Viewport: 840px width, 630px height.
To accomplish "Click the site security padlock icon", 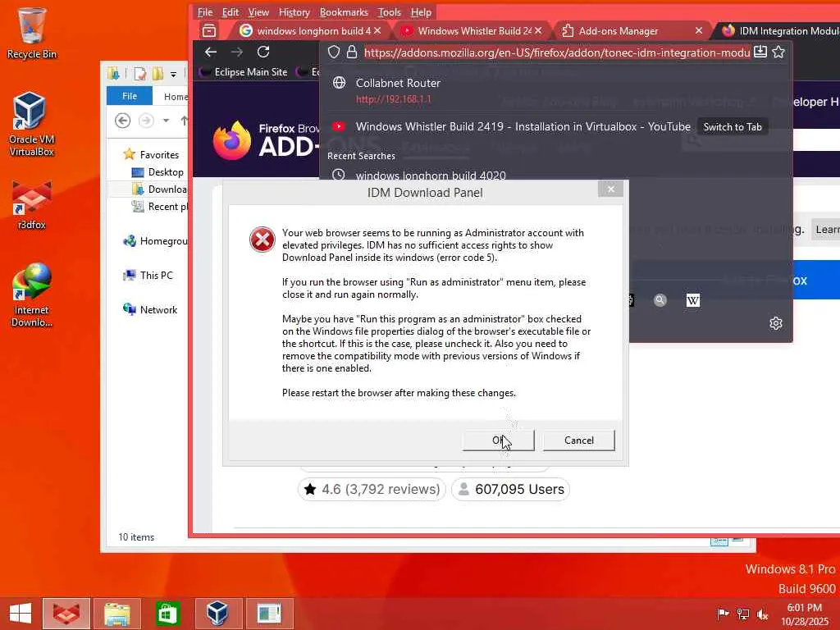I will (x=351, y=52).
